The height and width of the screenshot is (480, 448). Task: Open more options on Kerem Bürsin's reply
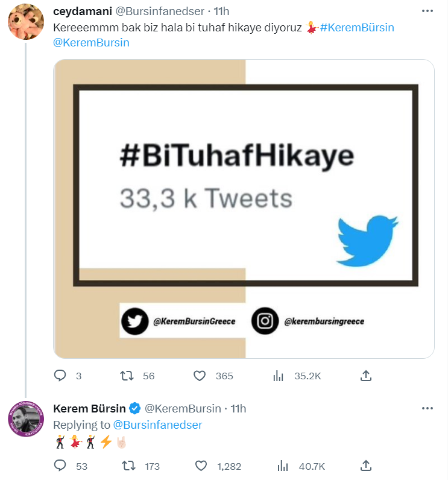point(427,408)
